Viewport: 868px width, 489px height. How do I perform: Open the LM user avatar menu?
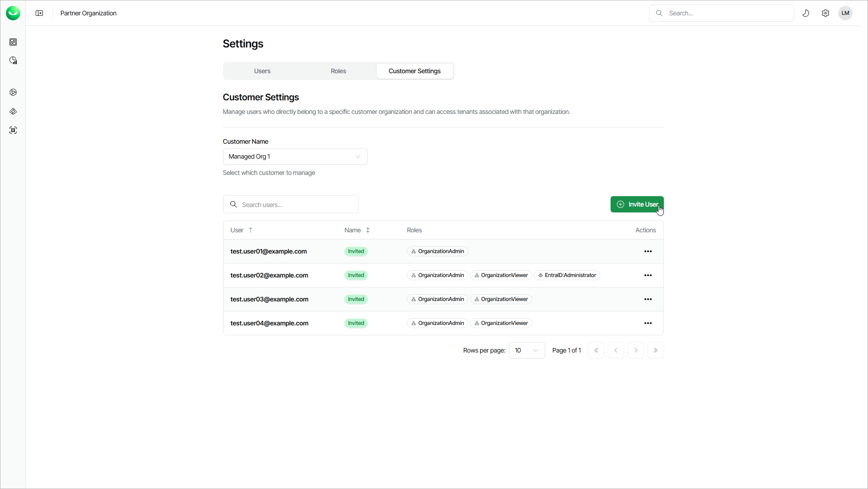pyautogui.click(x=845, y=13)
